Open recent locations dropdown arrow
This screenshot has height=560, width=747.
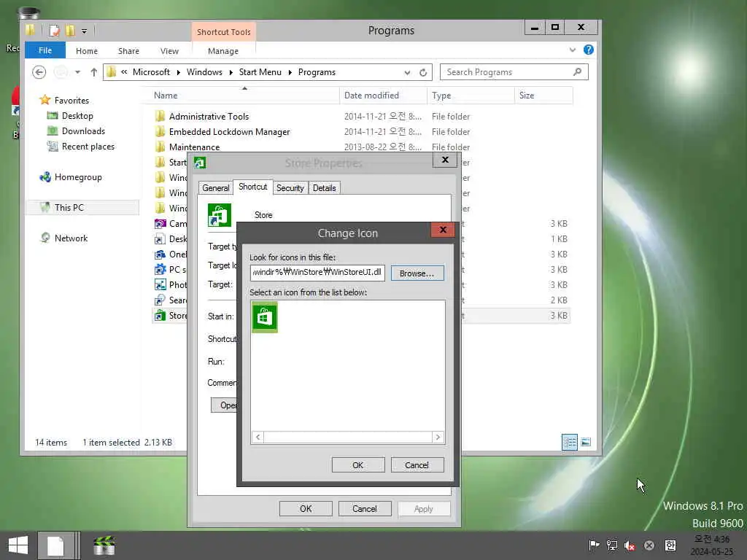point(77,72)
